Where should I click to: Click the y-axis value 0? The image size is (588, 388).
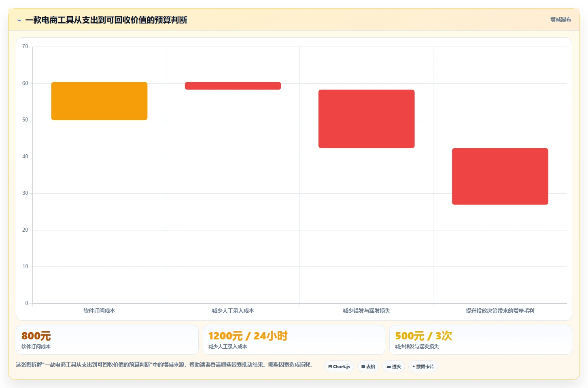tap(27, 303)
